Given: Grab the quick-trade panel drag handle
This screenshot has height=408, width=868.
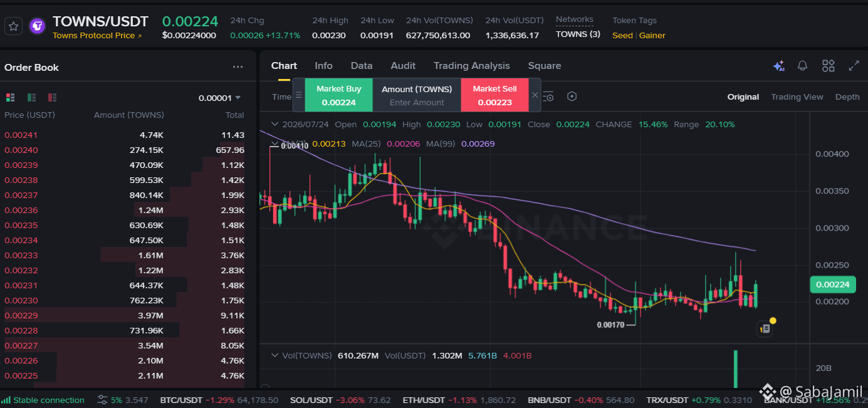Looking at the screenshot, I should [x=299, y=95].
